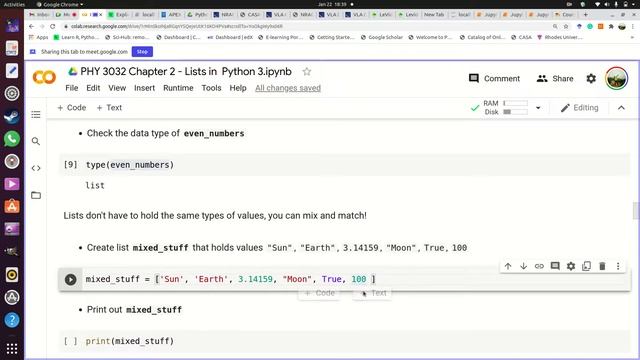Collapse the header with chevron
This screenshot has width=640, height=360.
(621, 108)
